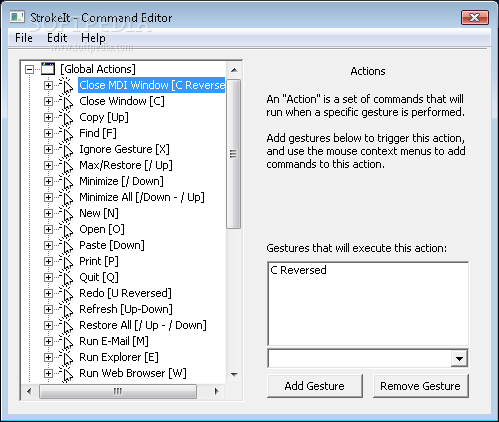Click the tree scroll down arrow

click(234, 375)
